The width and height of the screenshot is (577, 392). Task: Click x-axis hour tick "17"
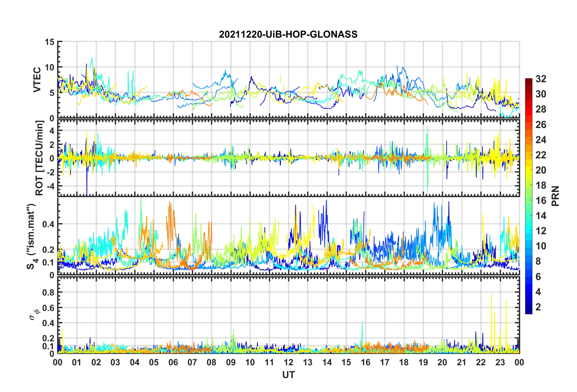click(x=385, y=362)
